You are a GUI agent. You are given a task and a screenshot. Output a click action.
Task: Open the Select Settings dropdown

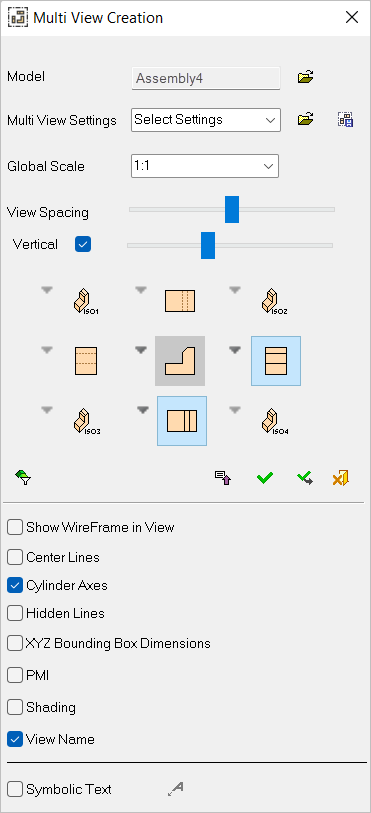206,120
